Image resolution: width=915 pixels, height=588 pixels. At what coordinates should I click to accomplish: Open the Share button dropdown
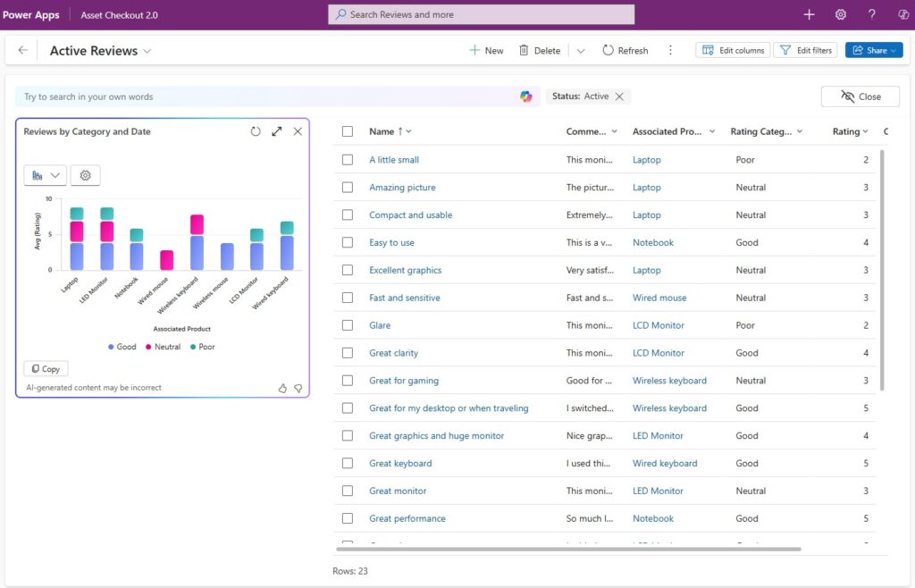point(894,51)
